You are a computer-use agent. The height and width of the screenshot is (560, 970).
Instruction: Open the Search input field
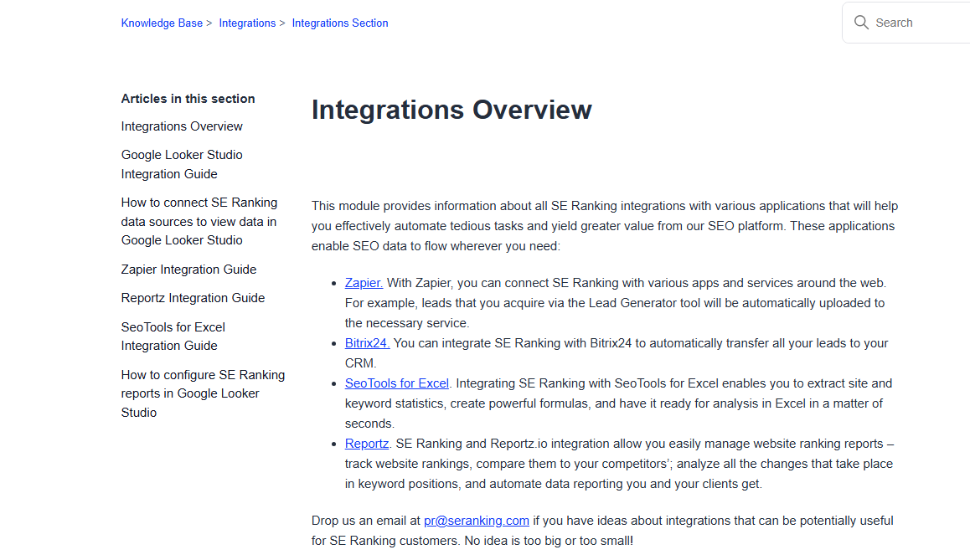(913, 23)
